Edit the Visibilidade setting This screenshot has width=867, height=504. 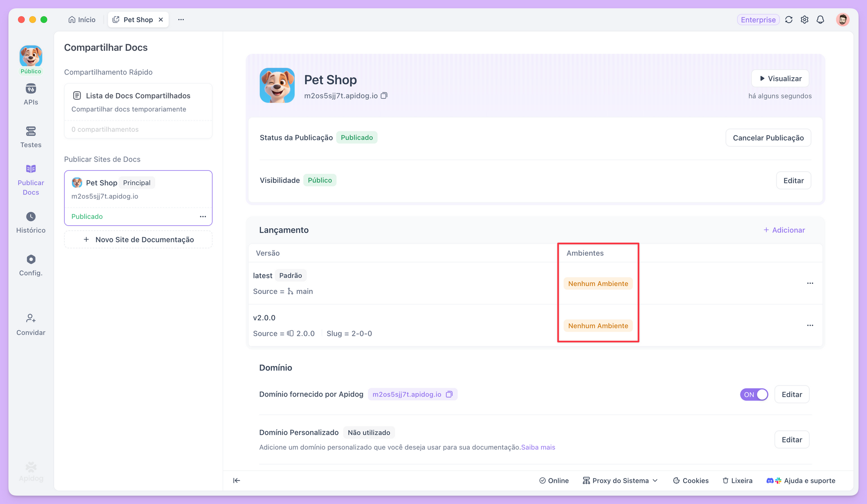(793, 180)
